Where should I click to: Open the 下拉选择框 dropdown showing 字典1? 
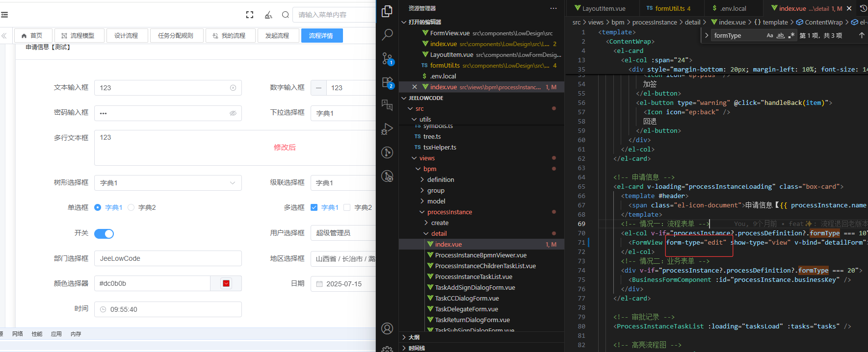click(343, 113)
